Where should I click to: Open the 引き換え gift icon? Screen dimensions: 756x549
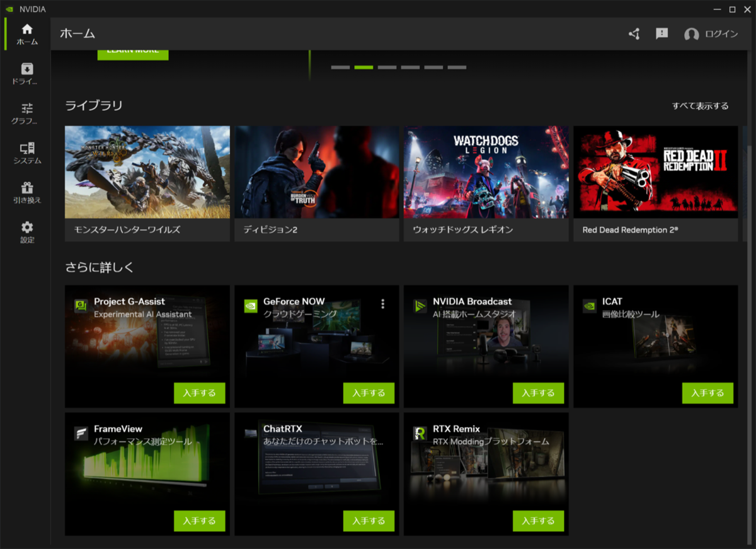pos(27,188)
